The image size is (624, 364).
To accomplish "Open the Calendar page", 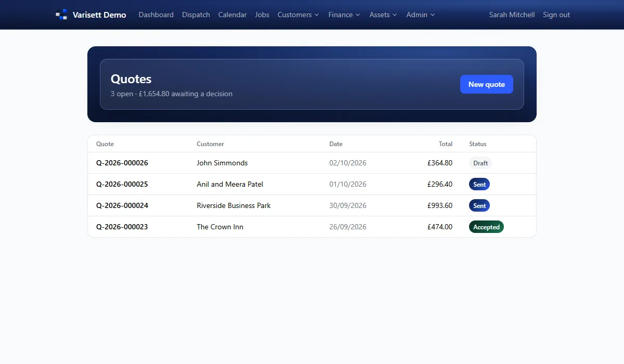I will pyautogui.click(x=232, y=15).
